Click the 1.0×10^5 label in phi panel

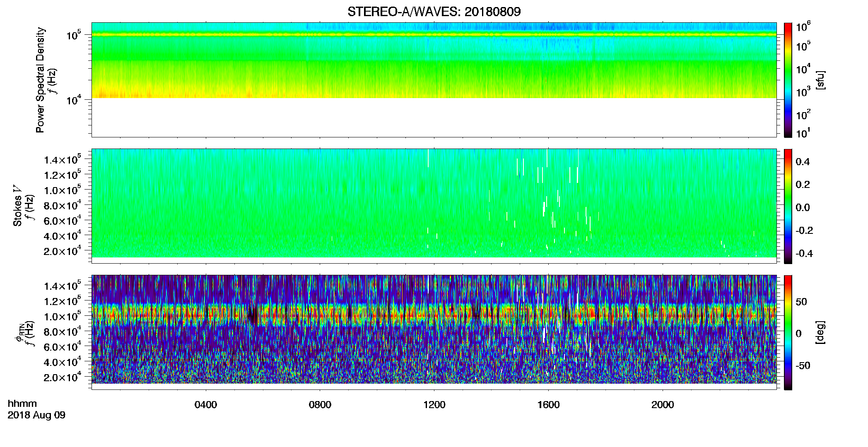(63, 316)
